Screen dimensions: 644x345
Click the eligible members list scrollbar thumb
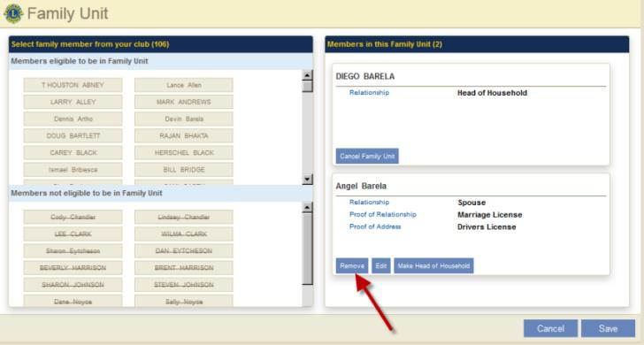tap(307, 87)
